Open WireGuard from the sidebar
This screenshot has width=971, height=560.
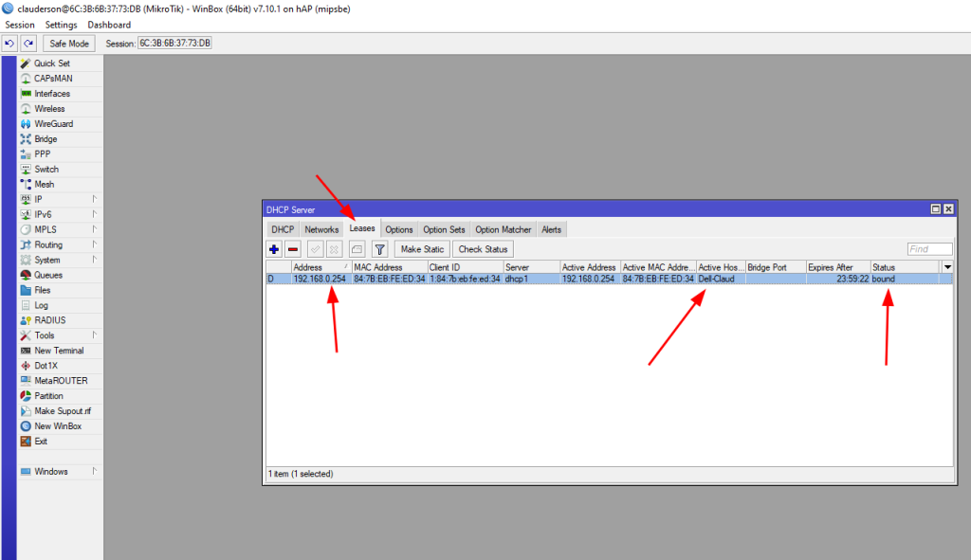click(53, 124)
